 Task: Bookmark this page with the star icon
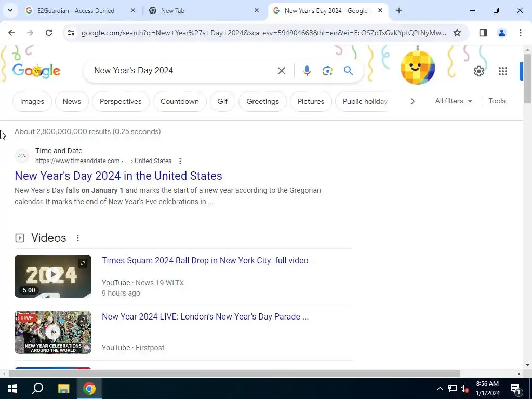[457, 33]
